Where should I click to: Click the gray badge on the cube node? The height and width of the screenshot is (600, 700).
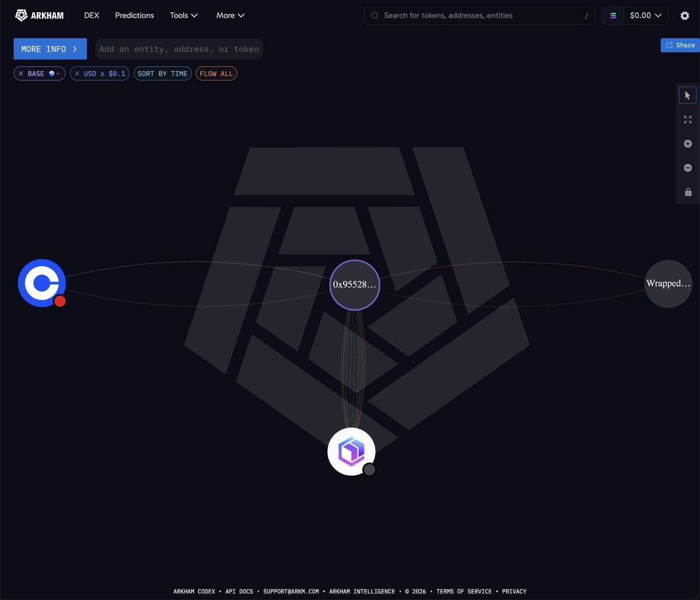pos(369,469)
